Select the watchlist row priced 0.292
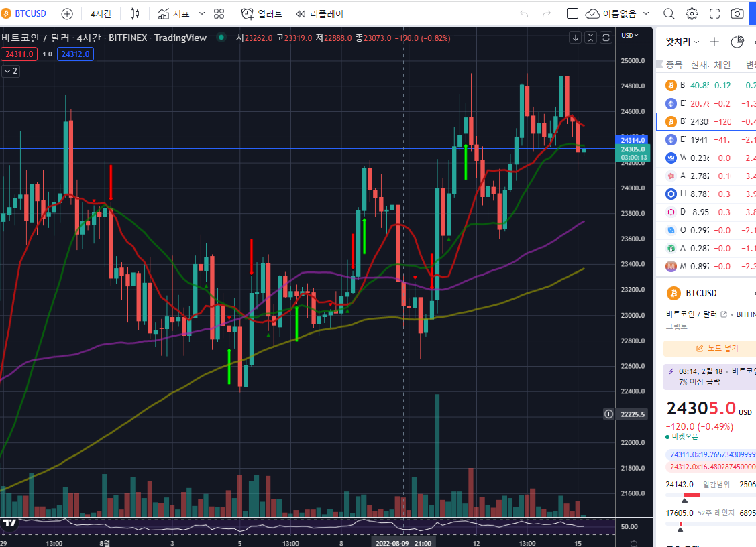This screenshot has width=756, height=547. pos(706,231)
